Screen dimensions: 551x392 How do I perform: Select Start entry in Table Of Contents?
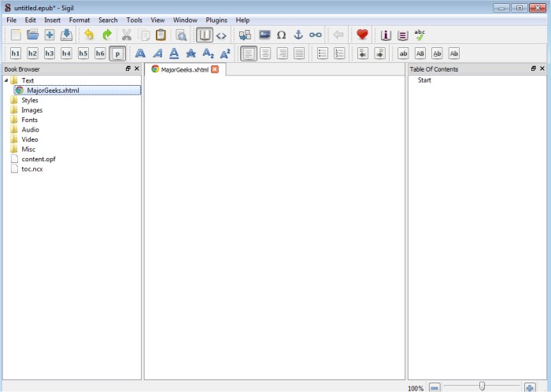pyautogui.click(x=424, y=80)
